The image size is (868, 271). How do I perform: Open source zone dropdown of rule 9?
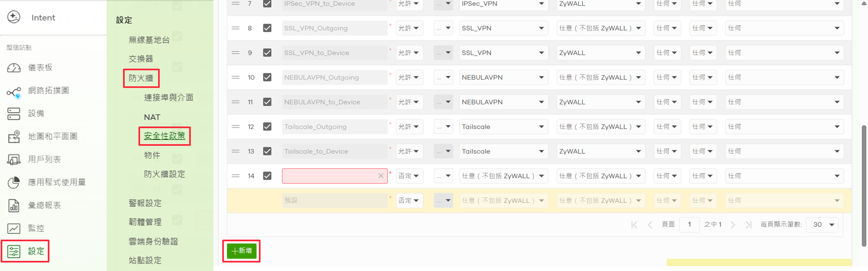pos(503,53)
